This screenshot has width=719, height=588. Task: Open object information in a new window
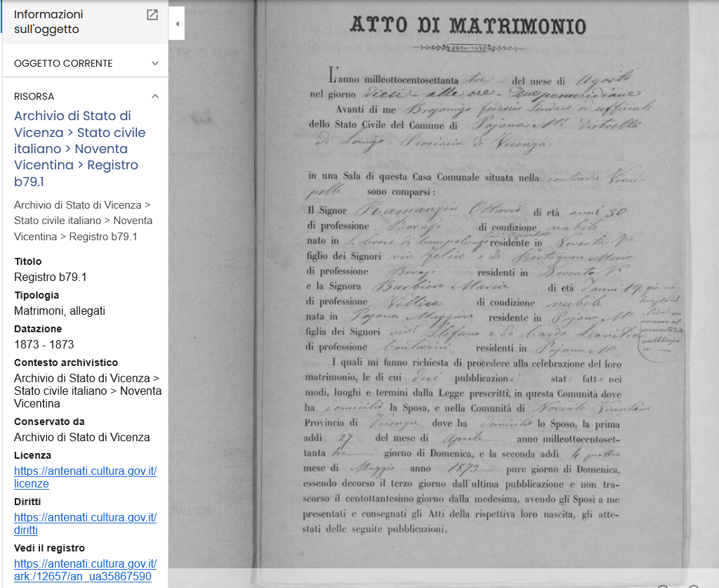152,15
